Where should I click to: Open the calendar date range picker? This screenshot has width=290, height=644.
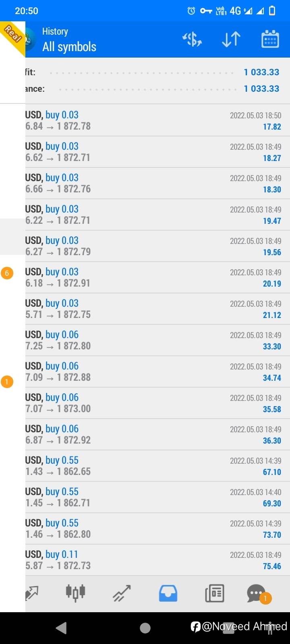click(x=270, y=39)
